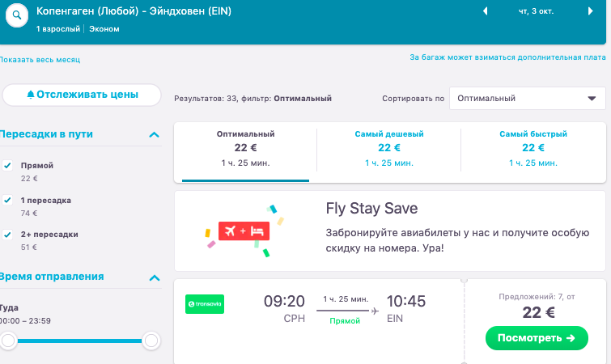Toggle the 2+ пересадки checkbox
Screen dimensions: 611x364
point(7,234)
